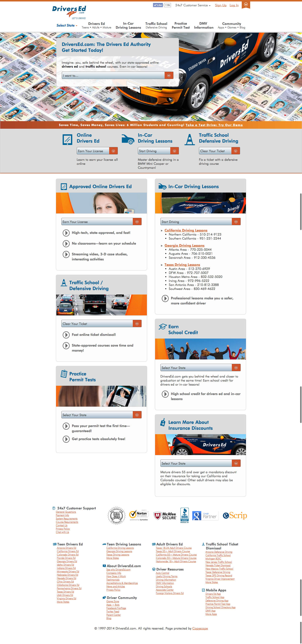This screenshot has height=644, width=302.
Task: Open Start Driving dropdown in the gray band
Action: point(158,151)
